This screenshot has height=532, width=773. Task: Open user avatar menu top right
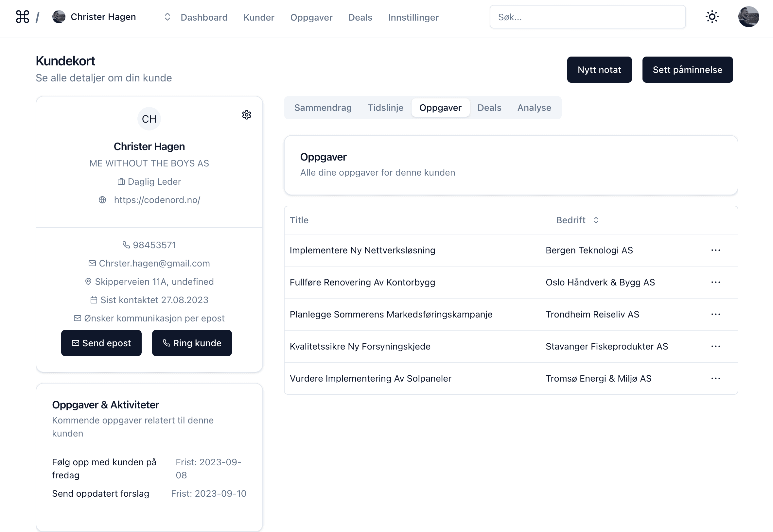[x=748, y=17]
